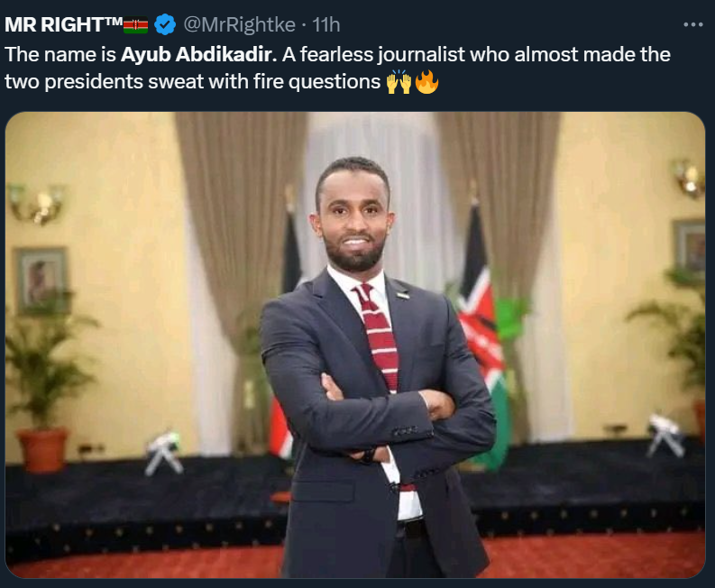The width and height of the screenshot is (715, 588).
Task: Click the lapel pin on the suit
Action: [402, 295]
